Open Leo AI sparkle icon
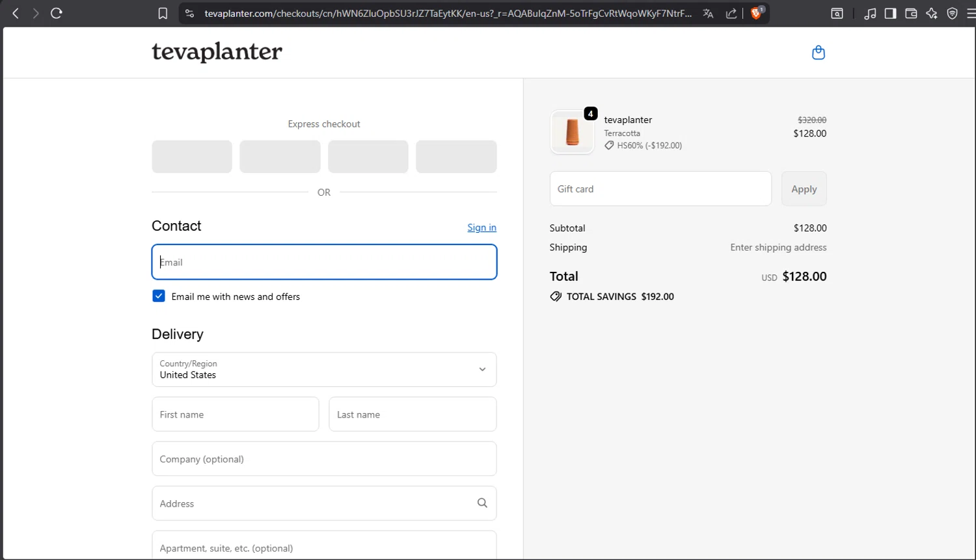 click(932, 13)
